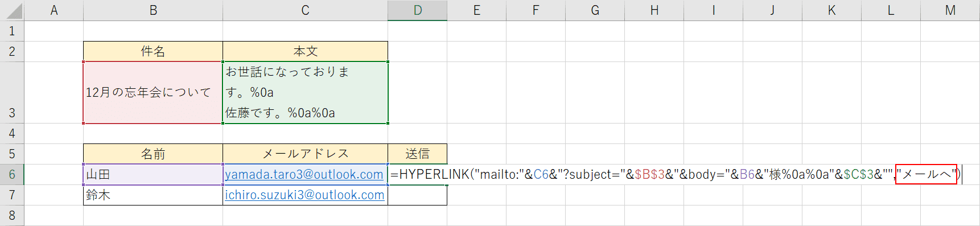Select row 7 header

tap(12, 195)
